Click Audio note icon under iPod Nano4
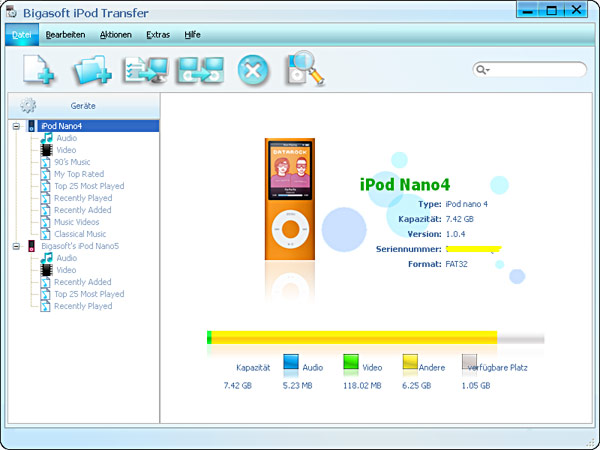 pos(46,138)
